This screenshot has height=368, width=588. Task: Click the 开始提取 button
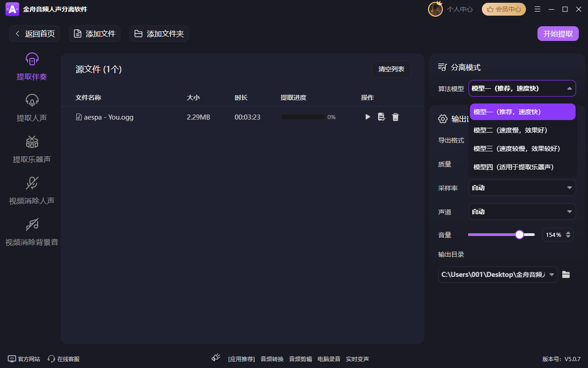click(558, 34)
